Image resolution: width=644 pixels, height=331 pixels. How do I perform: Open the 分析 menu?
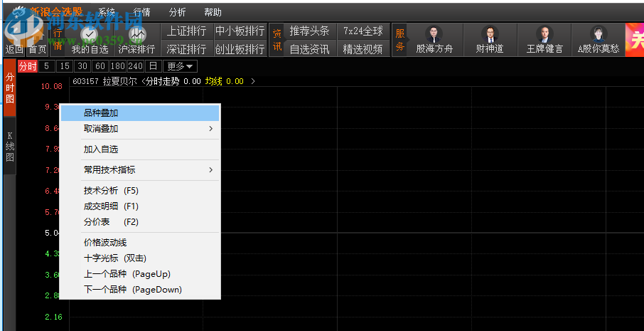click(x=178, y=12)
